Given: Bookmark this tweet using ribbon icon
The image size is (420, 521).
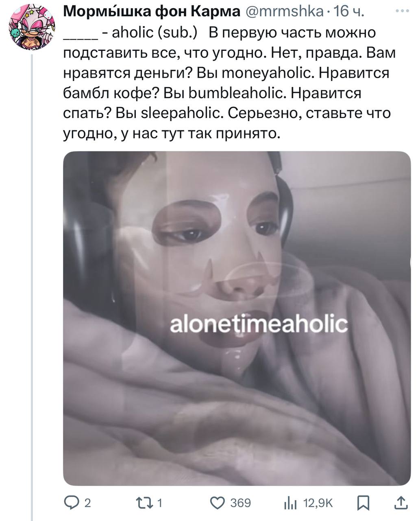Looking at the screenshot, I should point(363,503).
